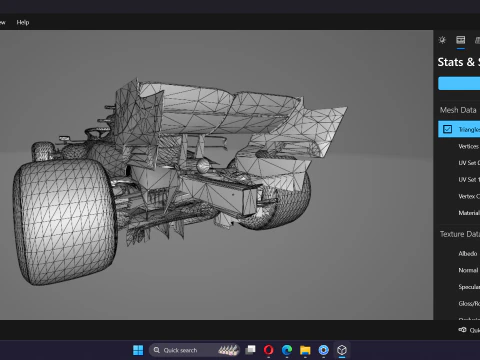Open the blue circular browser taskbar icon
Viewport: 480px width, 360px height.
(323, 350)
